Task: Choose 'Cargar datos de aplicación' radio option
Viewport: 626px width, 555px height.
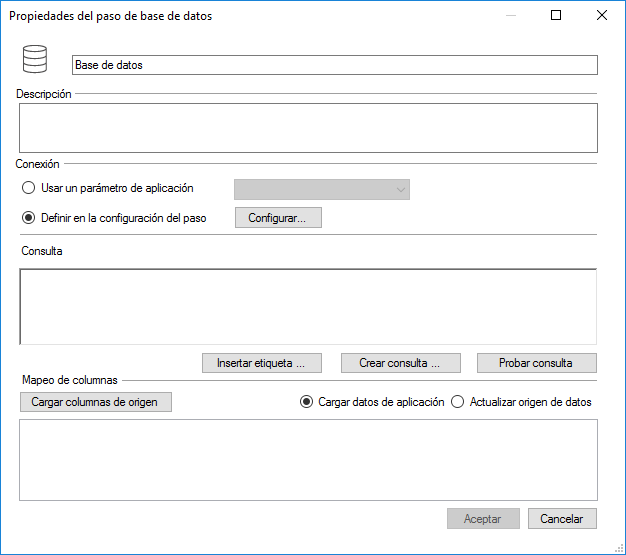Action: coord(306,402)
